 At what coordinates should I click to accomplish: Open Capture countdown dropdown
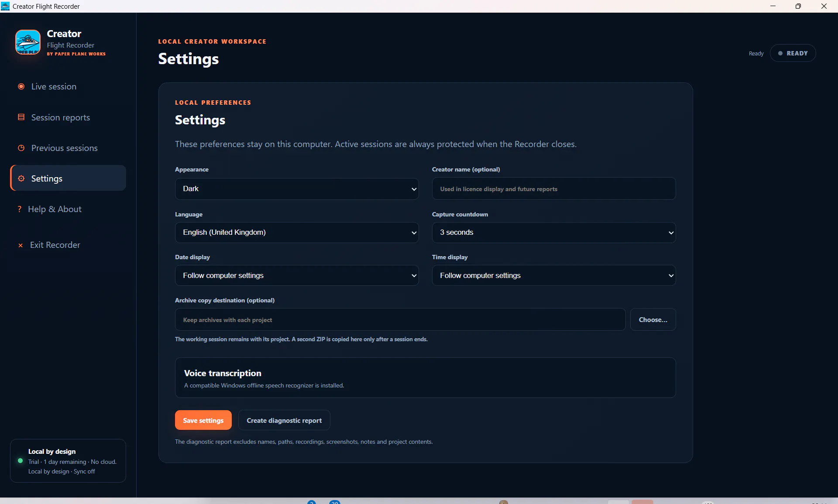click(554, 232)
